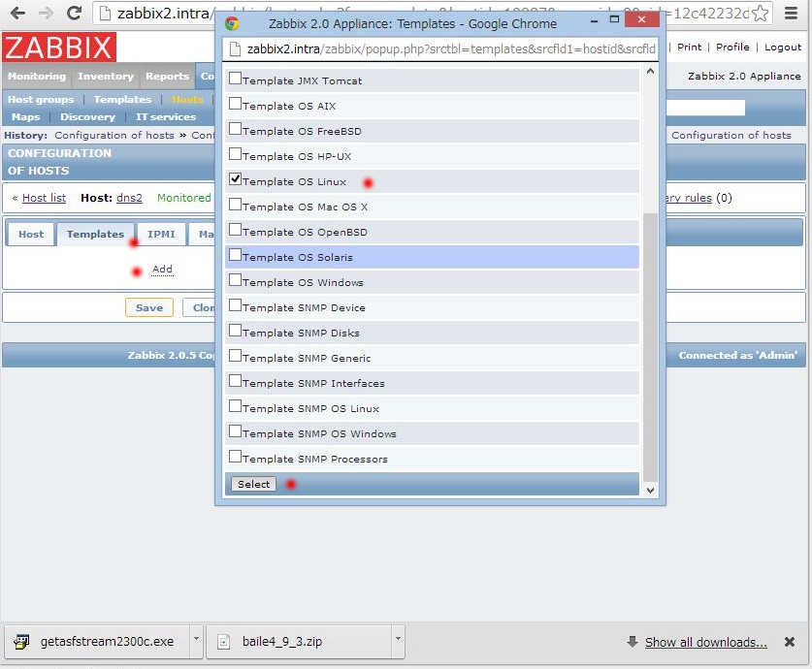Go to Host groups submenu
This screenshot has height=669, width=812.
click(41, 99)
